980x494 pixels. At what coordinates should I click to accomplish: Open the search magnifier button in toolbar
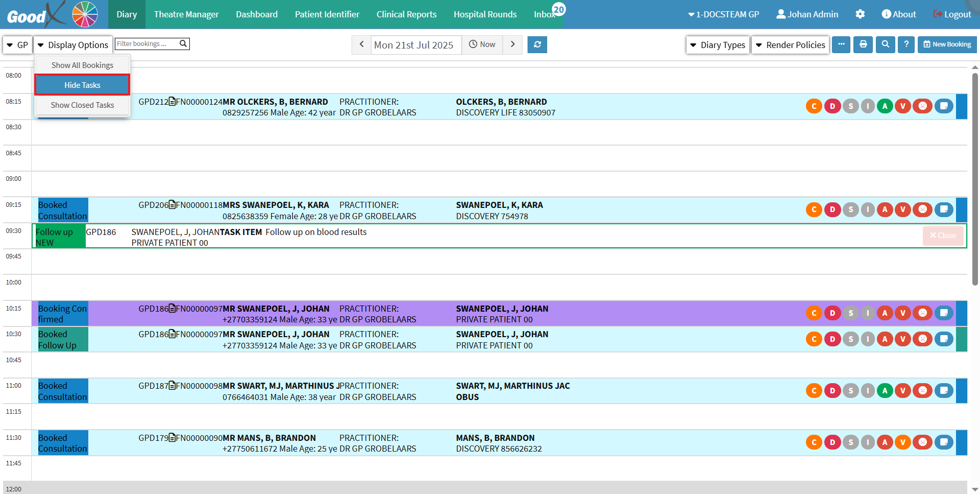[886, 45]
